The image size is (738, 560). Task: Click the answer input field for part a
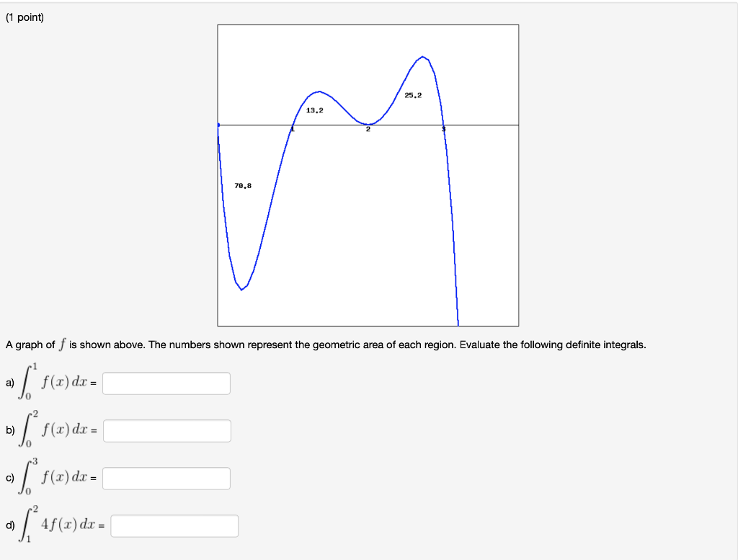coord(166,383)
